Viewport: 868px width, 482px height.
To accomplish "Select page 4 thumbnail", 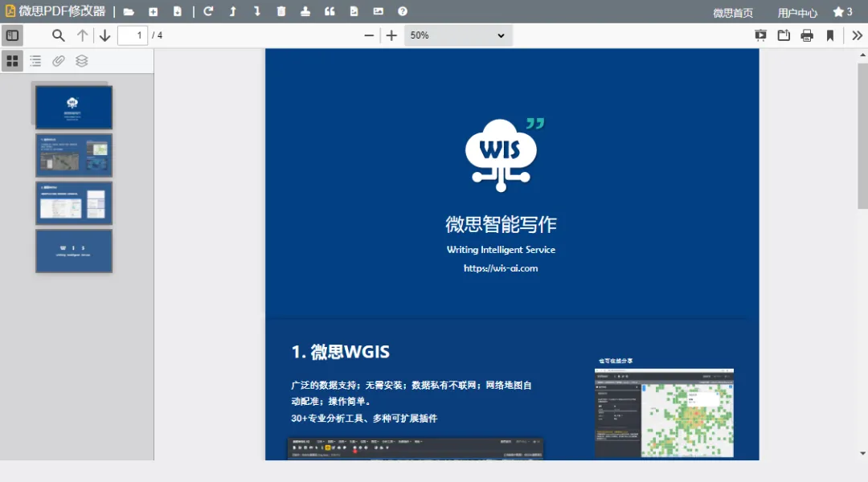I will click(x=74, y=251).
